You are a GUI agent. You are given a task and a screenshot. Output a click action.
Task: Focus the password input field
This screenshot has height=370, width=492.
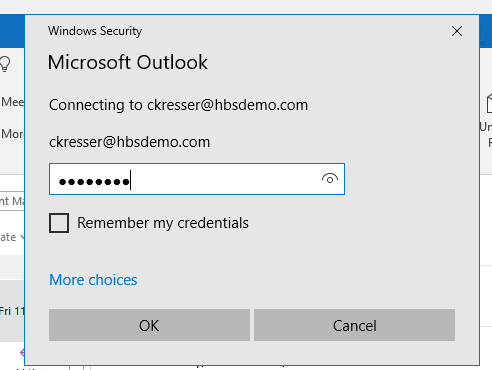197,179
